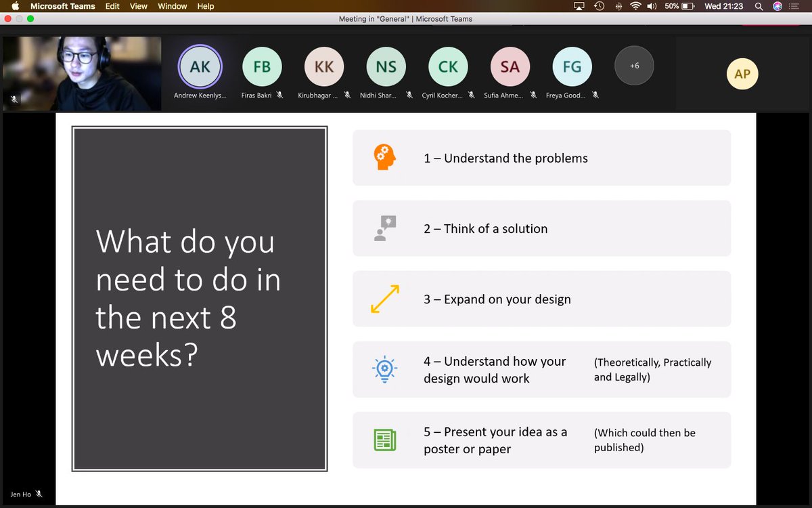Click muted mic icon next to Jen Ho
Image resolution: width=812 pixels, height=508 pixels.
point(39,494)
